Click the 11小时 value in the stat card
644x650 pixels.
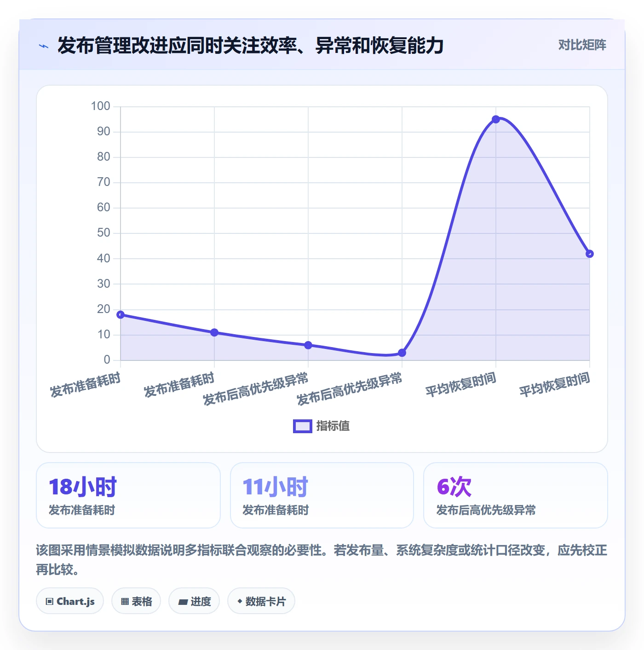(276, 487)
